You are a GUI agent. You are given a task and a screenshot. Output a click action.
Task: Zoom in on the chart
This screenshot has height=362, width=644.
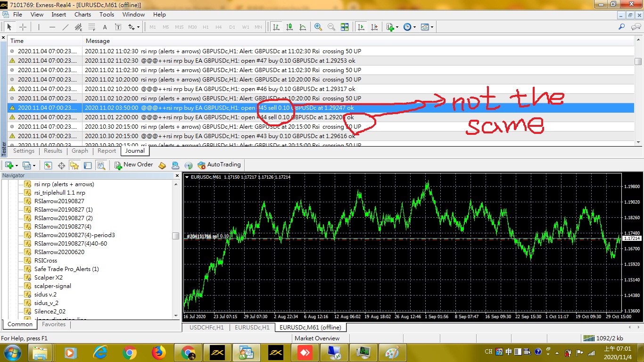pyautogui.click(x=318, y=27)
